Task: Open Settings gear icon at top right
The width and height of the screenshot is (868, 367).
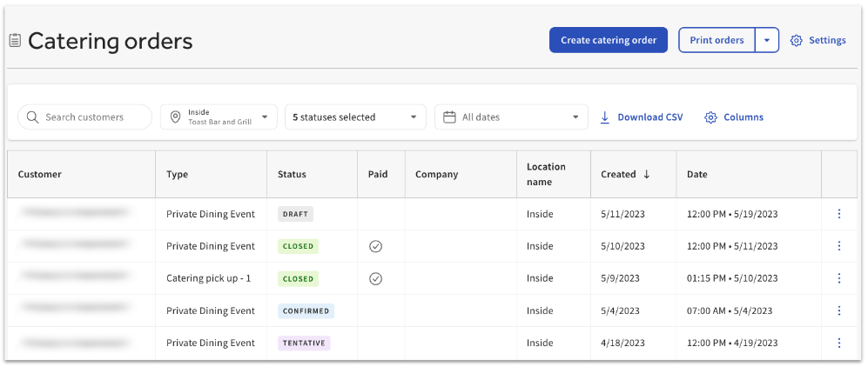Action: (x=796, y=41)
